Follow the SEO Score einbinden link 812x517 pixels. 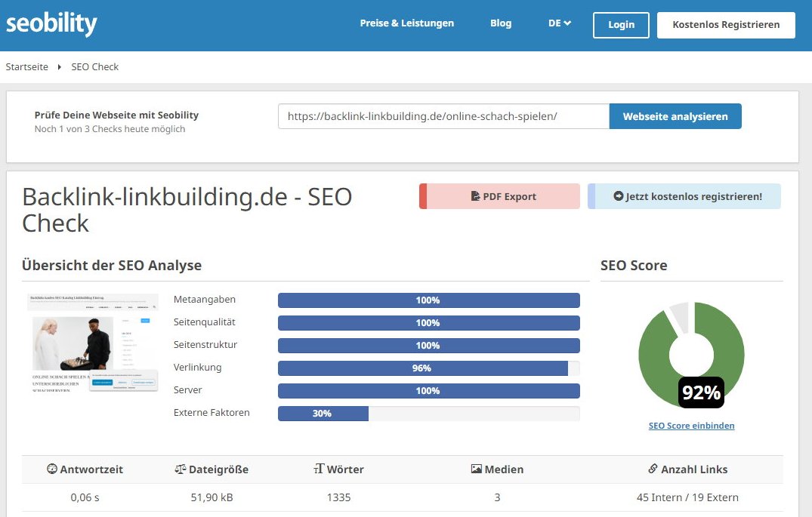pos(691,426)
